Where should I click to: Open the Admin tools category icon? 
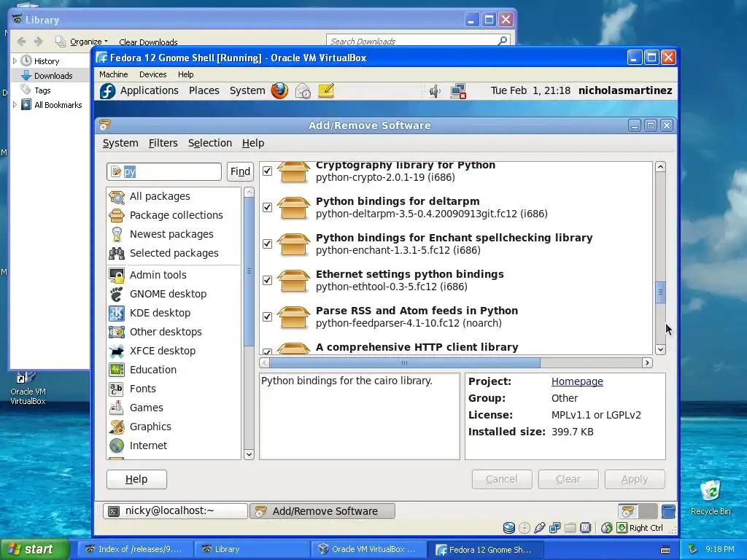pyautogui.click(x=117, y=275)
